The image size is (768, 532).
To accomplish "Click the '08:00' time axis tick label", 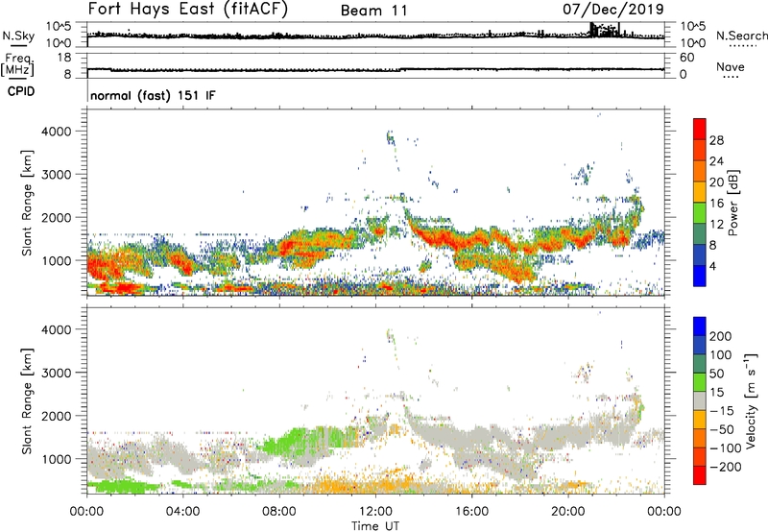I will pos(279,512).
